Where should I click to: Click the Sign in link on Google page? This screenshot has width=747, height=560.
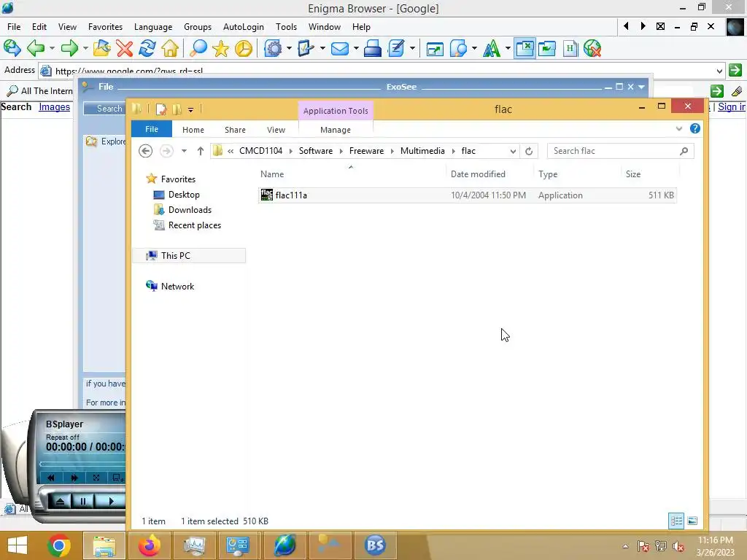731,106
